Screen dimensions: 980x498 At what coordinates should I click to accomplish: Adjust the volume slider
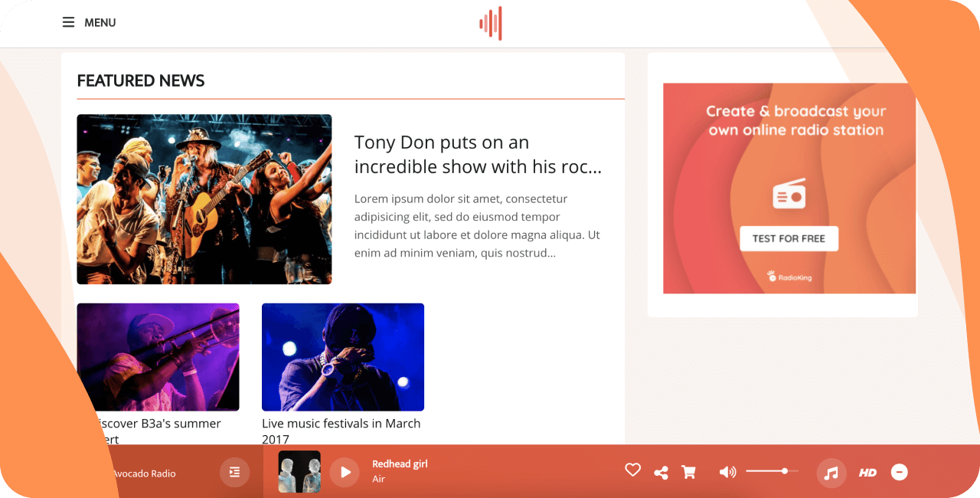[772, 471]
